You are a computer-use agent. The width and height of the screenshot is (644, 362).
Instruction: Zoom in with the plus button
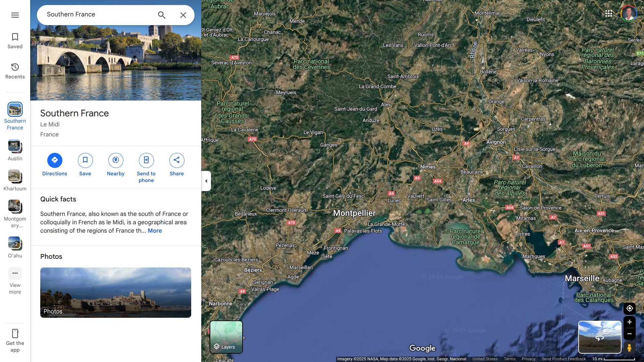629,322
